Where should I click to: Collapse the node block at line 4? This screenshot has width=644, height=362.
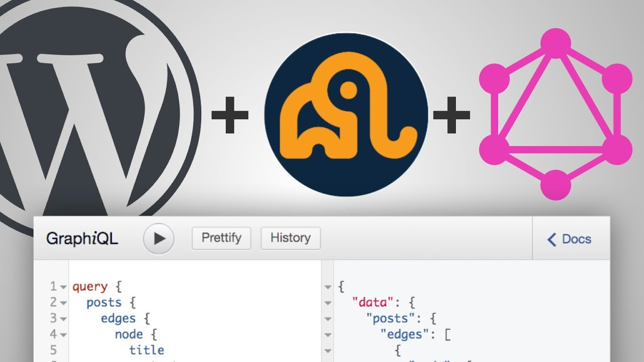tap(63, 335)
